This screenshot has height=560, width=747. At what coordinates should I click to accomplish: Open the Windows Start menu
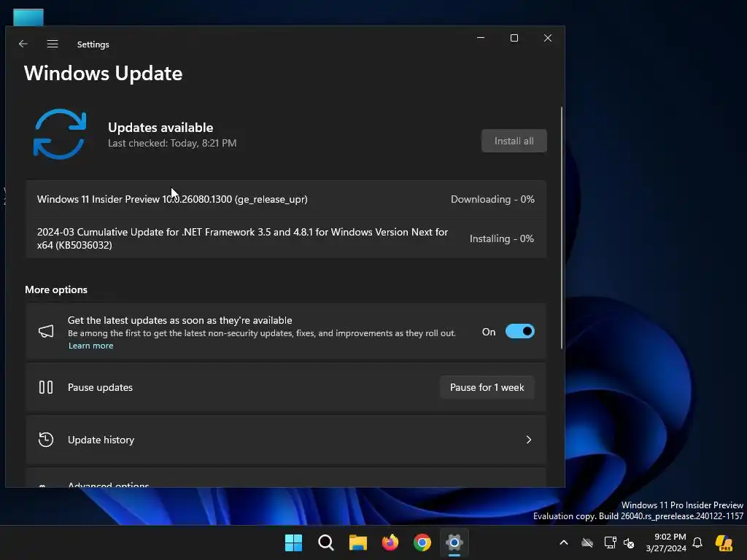tap(293, 542)
